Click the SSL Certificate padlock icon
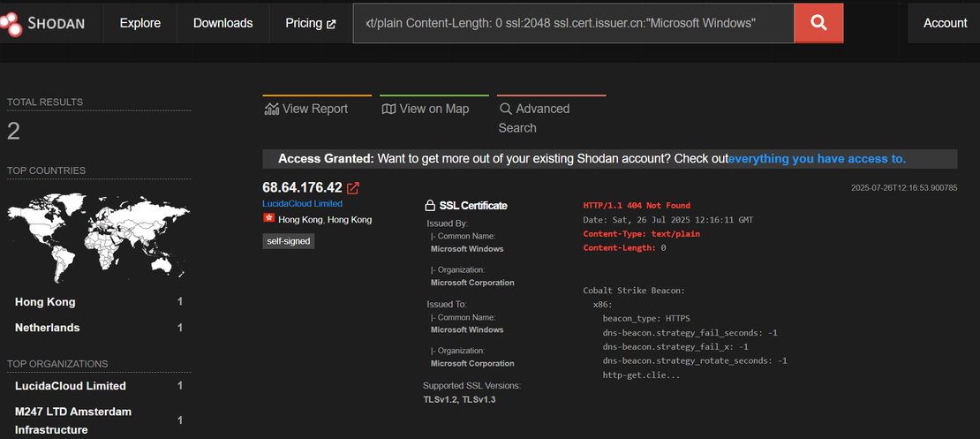980x439 pixels. click(x=431, y=206)
